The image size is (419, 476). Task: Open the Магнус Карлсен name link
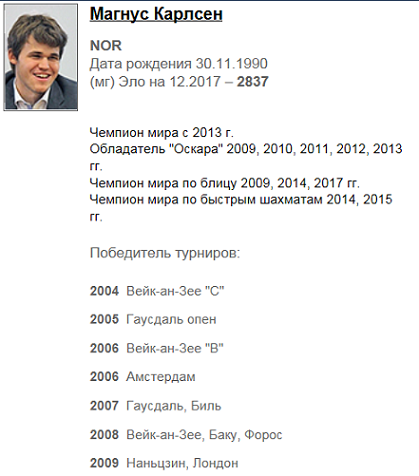coord(156,15)
